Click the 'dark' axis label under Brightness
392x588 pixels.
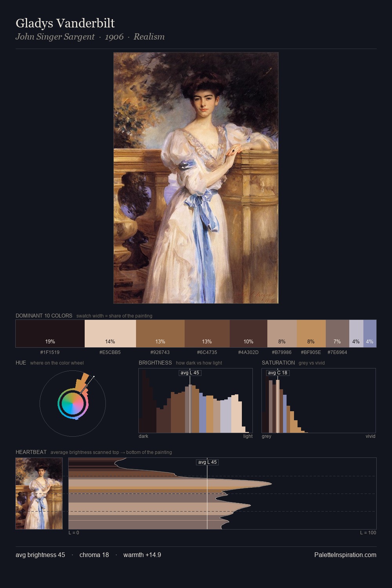pyautogui.click(x=143, y=436)
